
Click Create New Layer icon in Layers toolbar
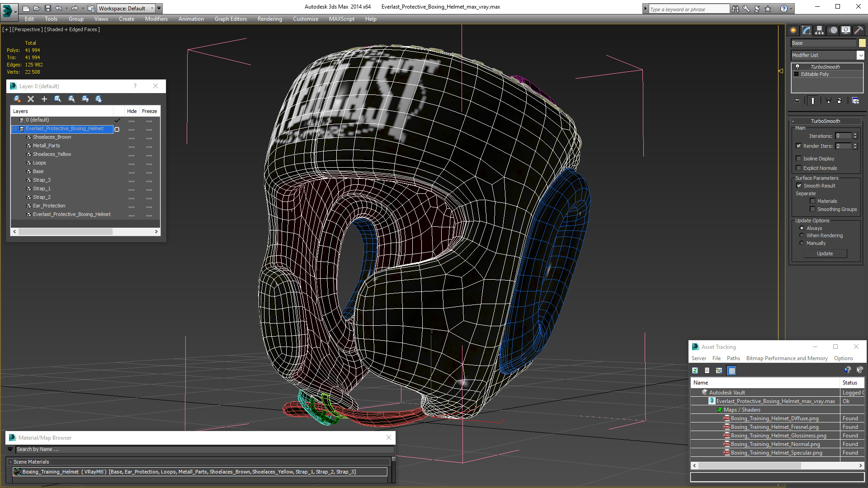tap(17, 99)
